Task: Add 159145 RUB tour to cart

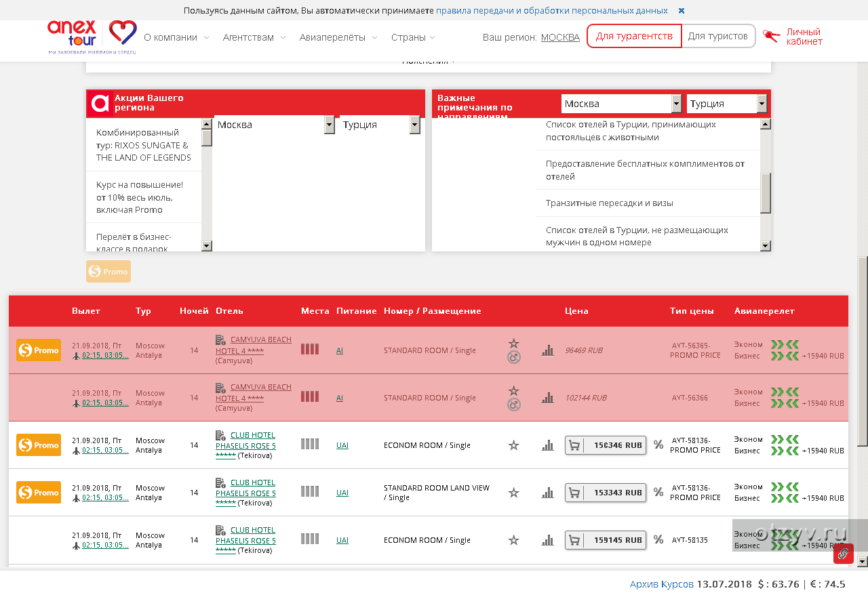Action: click(606, 540)
